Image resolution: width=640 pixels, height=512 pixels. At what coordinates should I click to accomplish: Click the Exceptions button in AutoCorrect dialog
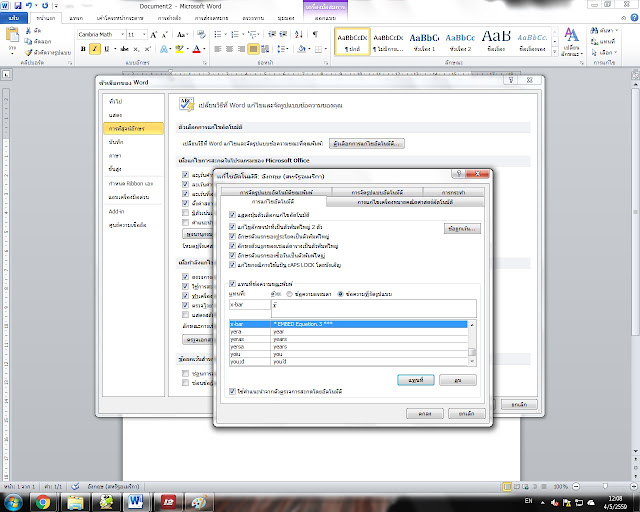coord(462,228)
